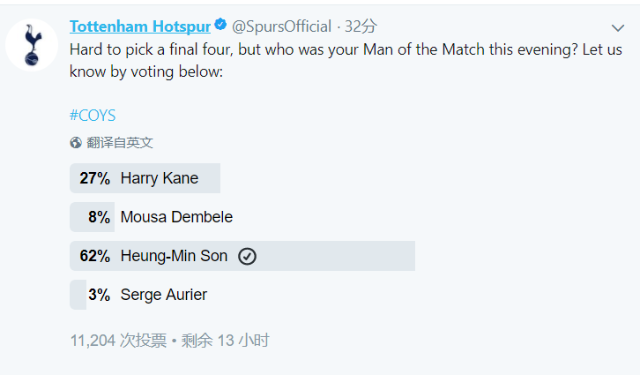Click the 62% result bar percentage

95,256
